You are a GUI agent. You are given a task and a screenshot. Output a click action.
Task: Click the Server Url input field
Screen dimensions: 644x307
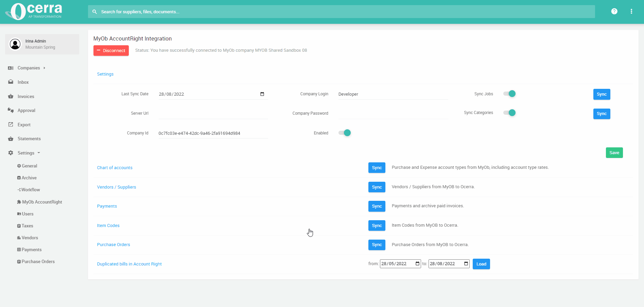coord(213,113)
